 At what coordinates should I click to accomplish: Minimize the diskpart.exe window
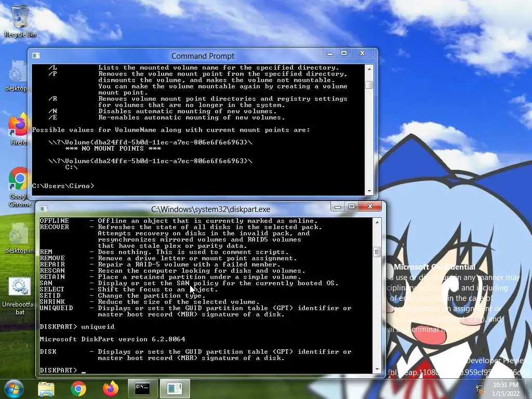[x=337, y=206]
